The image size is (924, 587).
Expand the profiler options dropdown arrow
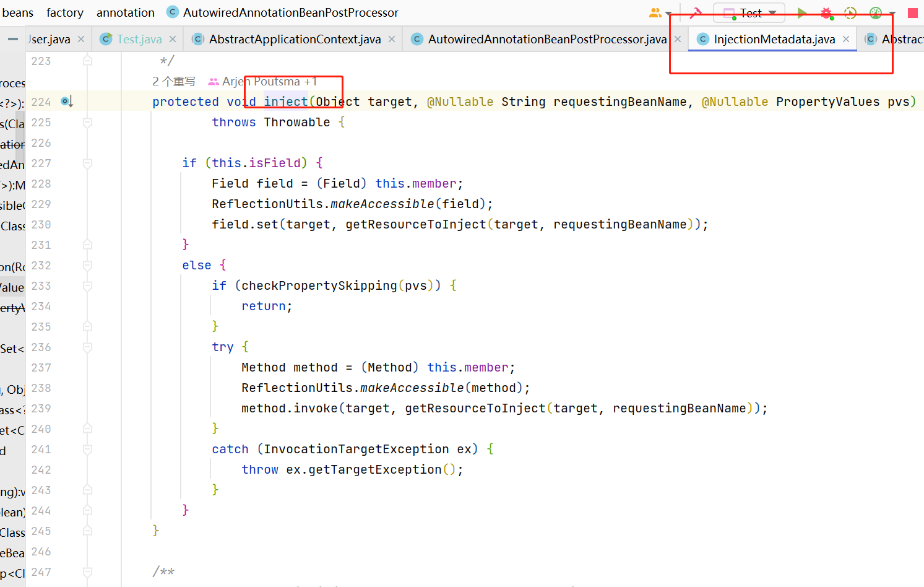[892, 14]
